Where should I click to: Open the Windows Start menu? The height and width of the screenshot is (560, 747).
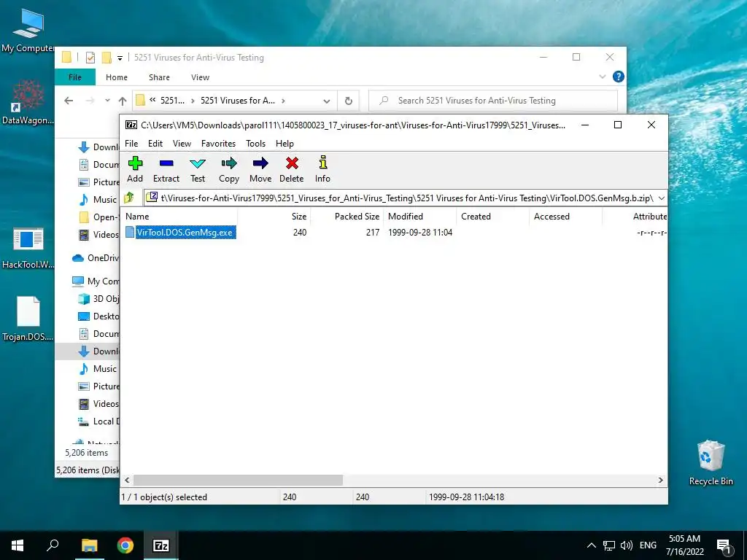pyautogui.click(x=18, y=545)
